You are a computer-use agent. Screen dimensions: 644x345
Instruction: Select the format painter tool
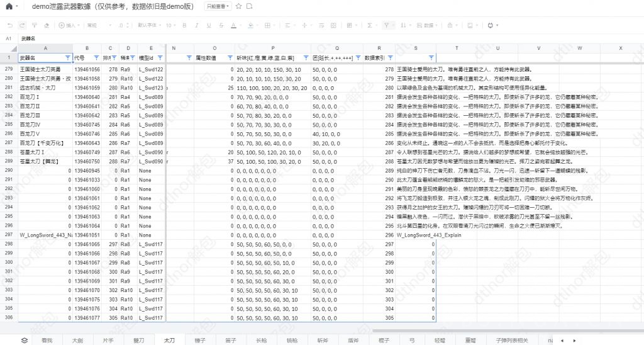[35, 25]
